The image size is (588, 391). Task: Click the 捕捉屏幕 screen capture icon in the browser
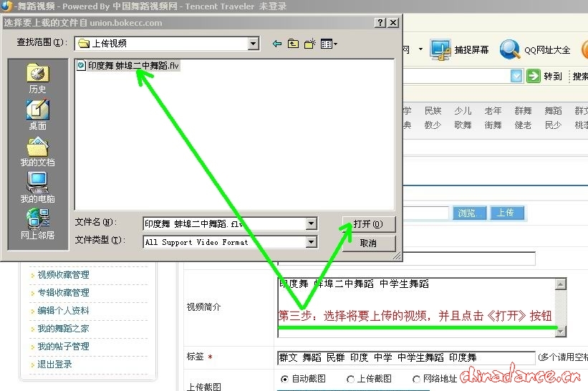(440, 49)
